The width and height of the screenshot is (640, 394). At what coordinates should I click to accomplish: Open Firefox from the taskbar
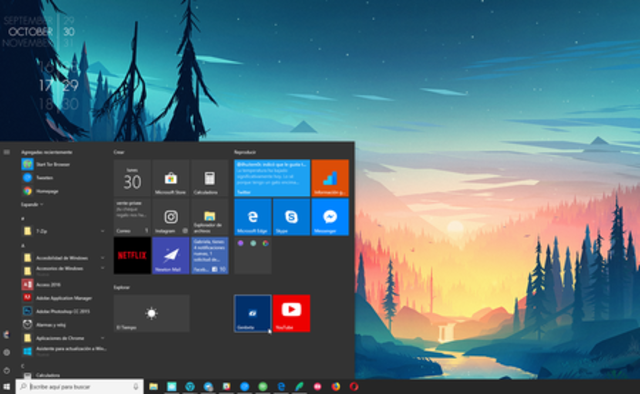click(336, 386)
